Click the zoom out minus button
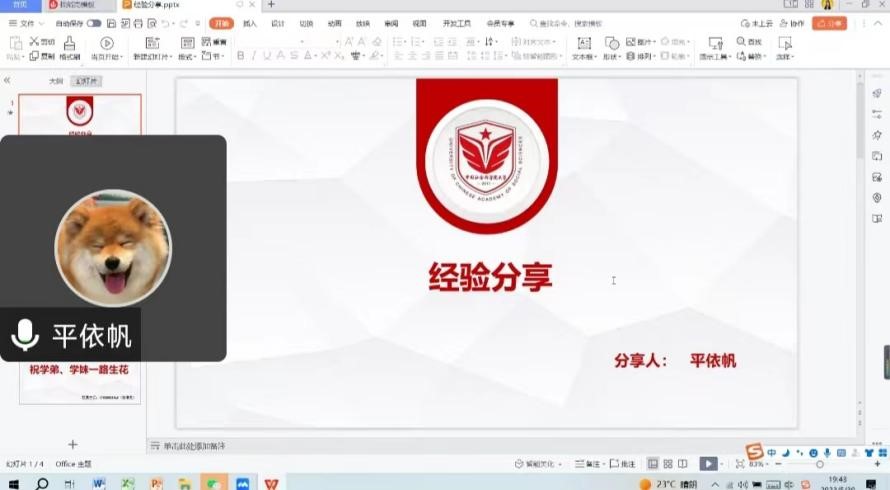The width and height of the screenshot is (890, 490). 779,464
